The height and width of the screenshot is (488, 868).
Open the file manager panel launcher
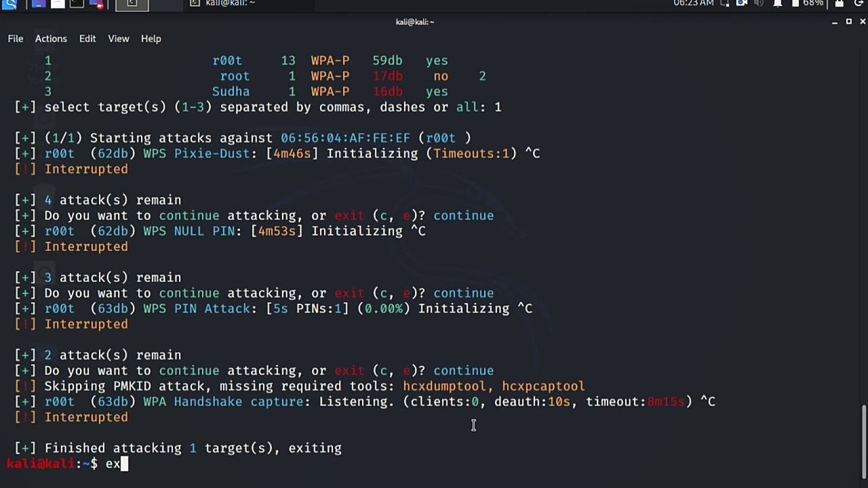58,3
